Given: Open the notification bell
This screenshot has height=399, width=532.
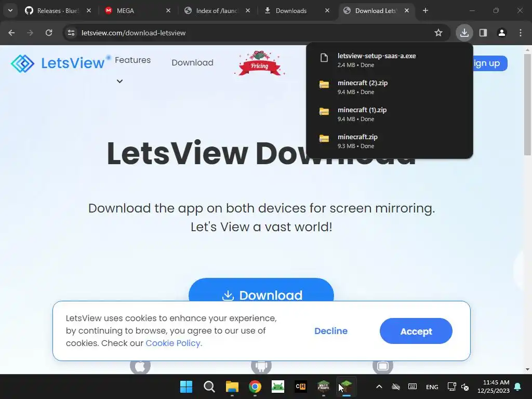Looking at the screenshot, I should point(518,387).
